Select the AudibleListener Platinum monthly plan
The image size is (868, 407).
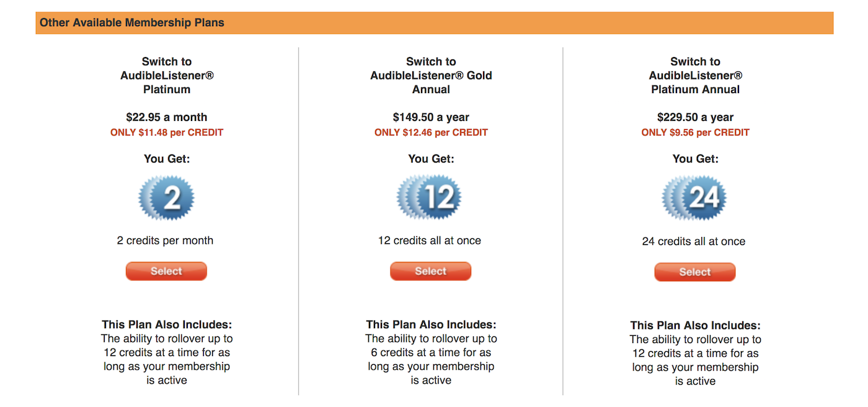pyautogui.click(x=166, y=271)
